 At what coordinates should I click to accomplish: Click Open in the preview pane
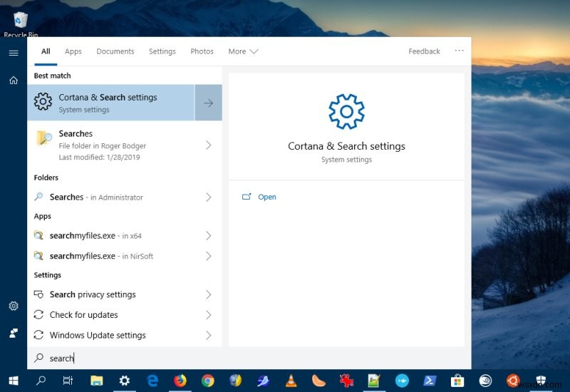[x=259, y=197]
